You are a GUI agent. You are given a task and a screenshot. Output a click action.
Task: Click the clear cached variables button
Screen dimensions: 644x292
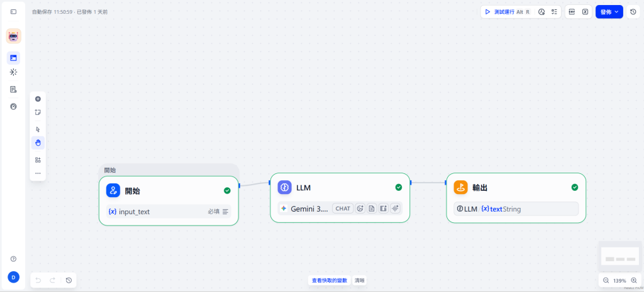(x=359, y=281)
